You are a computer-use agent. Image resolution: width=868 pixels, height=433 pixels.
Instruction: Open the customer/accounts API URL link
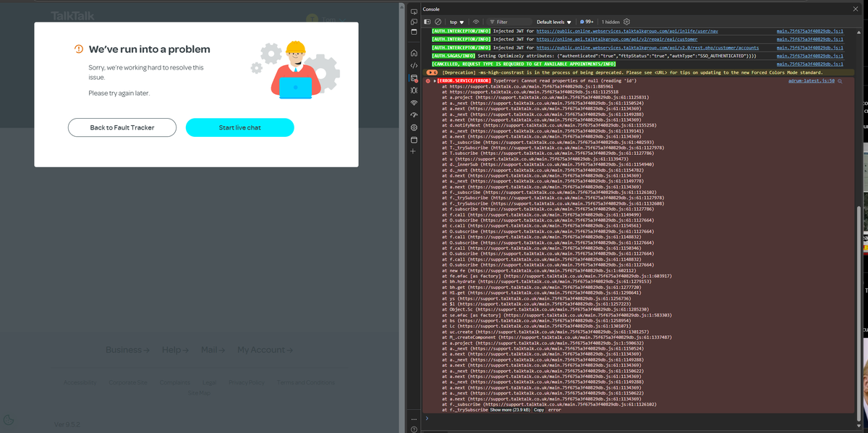(648, 48)
